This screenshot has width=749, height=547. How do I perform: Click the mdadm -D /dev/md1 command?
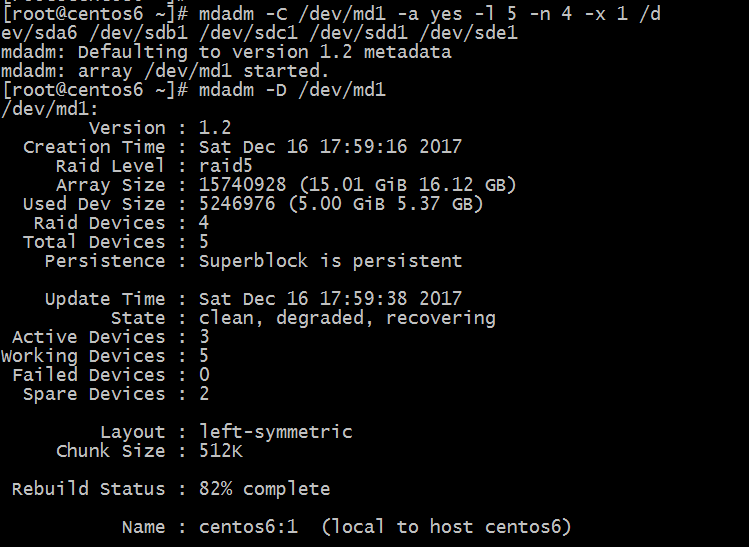pyautogui.click(x=292, y=90)
